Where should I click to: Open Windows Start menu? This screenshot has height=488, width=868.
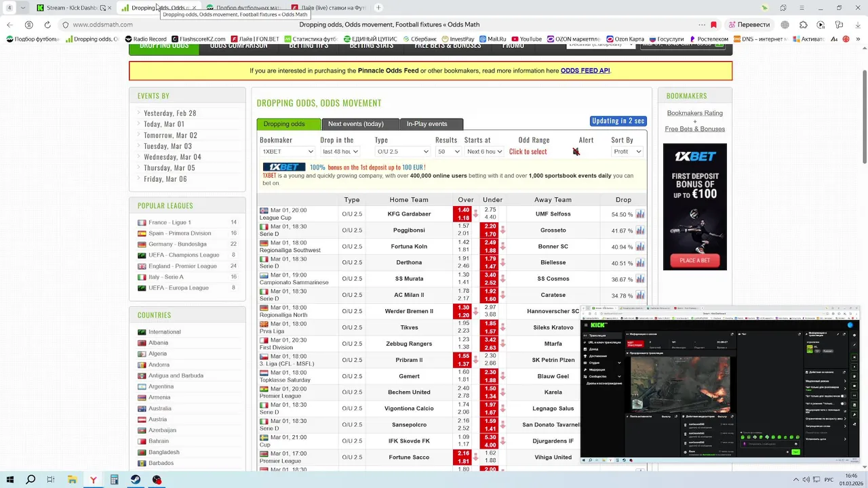10,480
